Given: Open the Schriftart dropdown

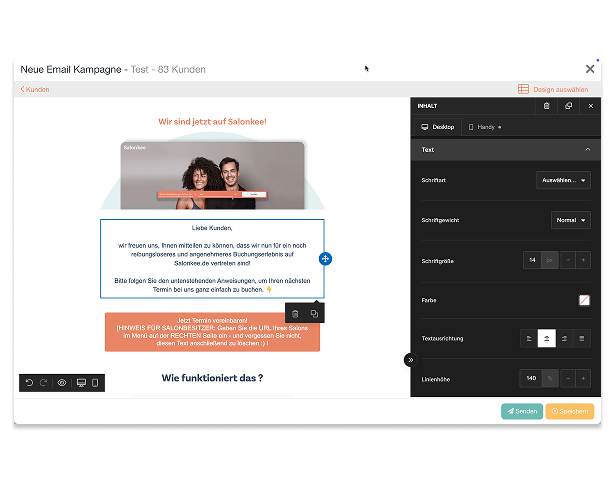Looking at the screenshot, I should 563,180.
